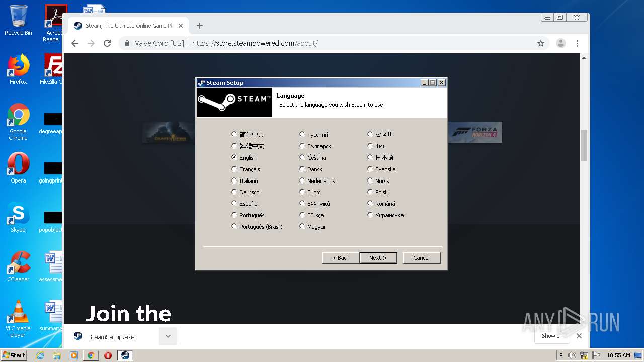Show all downloads in Chrome

click(552, 336)
